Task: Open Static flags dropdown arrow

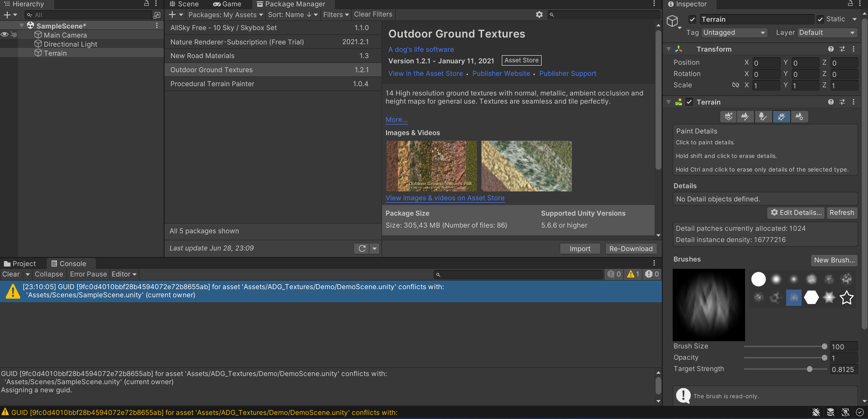Action: click(x=854, y=19)
